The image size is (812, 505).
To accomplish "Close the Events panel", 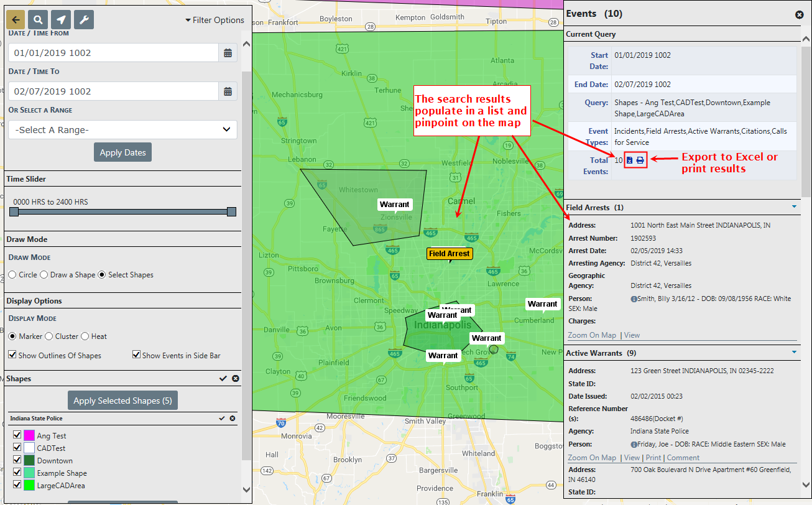I will (799, 14).
